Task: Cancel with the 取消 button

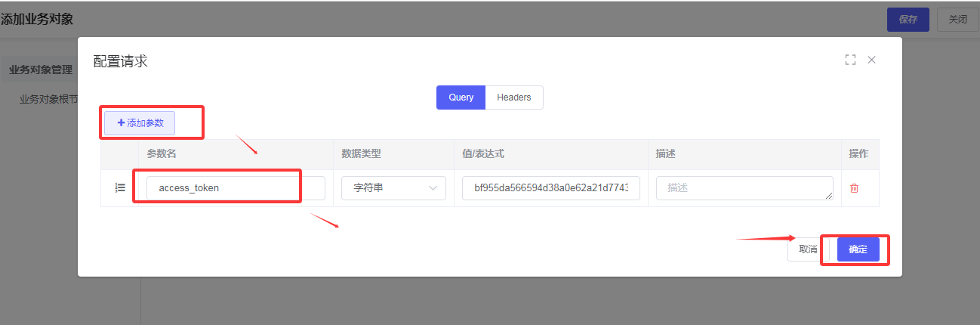Action: 807,249
